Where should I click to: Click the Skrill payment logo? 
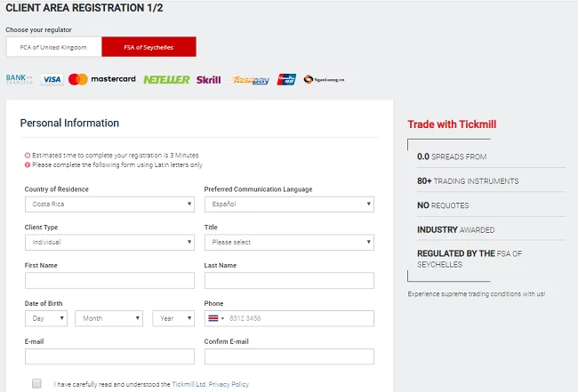(x=208, y=80)
